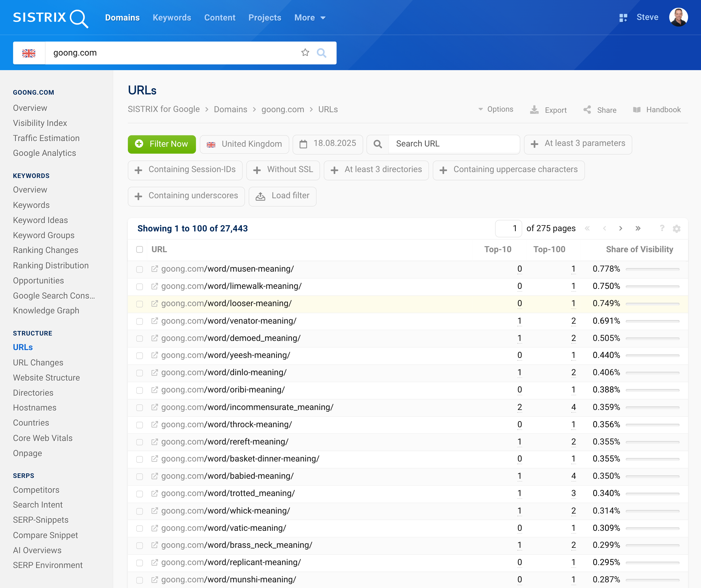This screenshot has width=701, height=588.
Task: Expand the More menu in top navigation
Action: 310,18
